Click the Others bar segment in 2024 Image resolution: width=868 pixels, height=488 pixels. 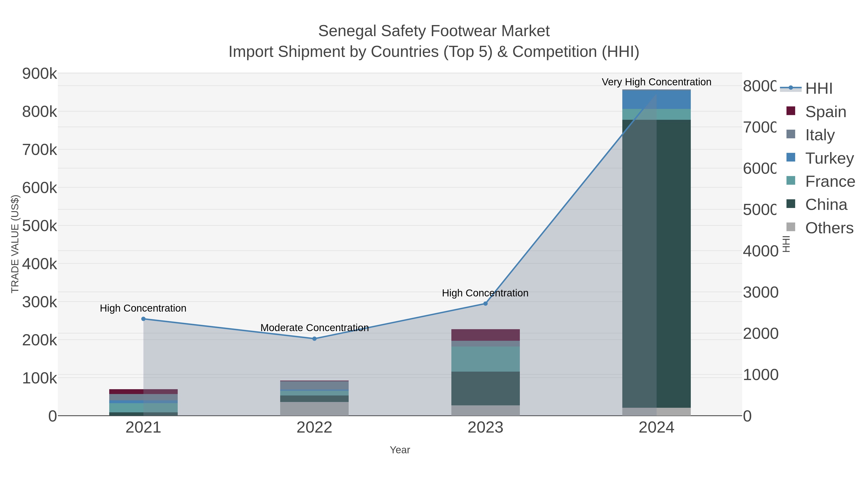[x=656, y=412]
